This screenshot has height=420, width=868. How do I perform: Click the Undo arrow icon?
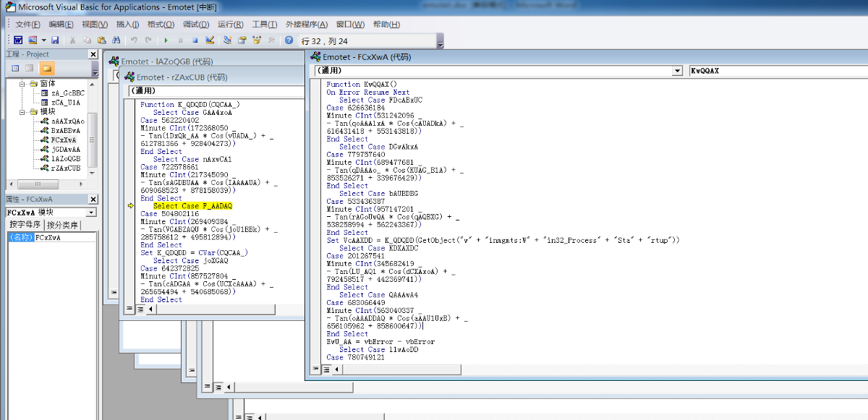[134, 40]
